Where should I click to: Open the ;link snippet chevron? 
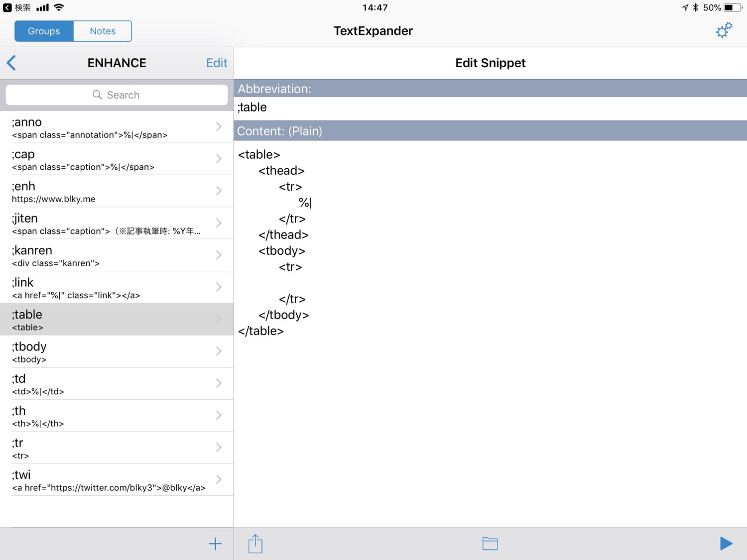219,287
